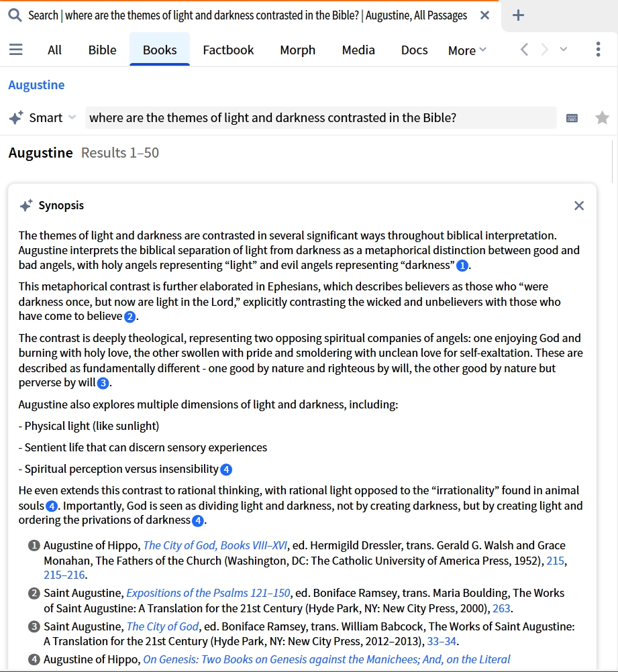Switch to the Bible tab
The height and width of the screenshot is (672, 618).
click(x=102, y=50)
